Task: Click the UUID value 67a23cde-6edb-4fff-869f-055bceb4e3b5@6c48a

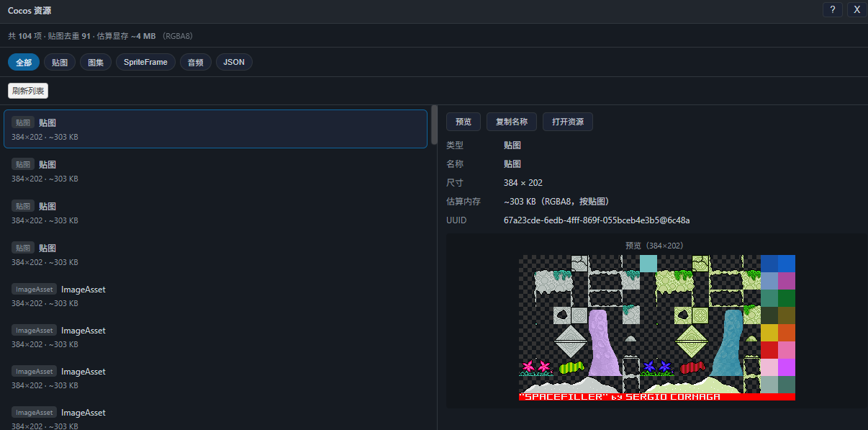Action: (597, 220)
